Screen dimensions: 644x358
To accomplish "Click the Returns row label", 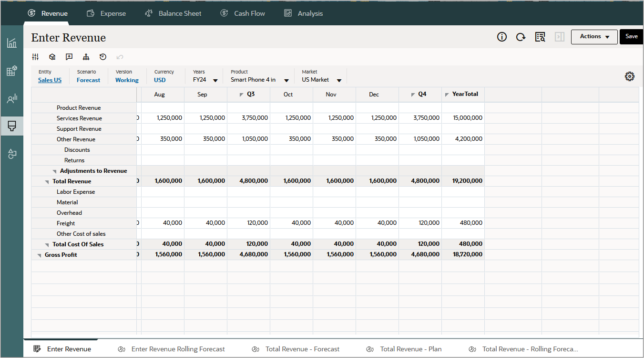I will click(x=74, y=160).
